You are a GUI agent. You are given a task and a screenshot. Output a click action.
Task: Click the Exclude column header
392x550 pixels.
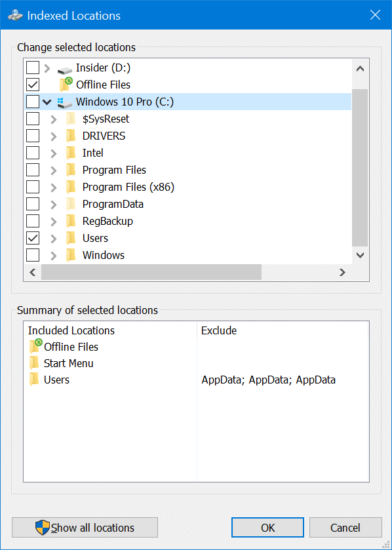[x=283, y=330]
